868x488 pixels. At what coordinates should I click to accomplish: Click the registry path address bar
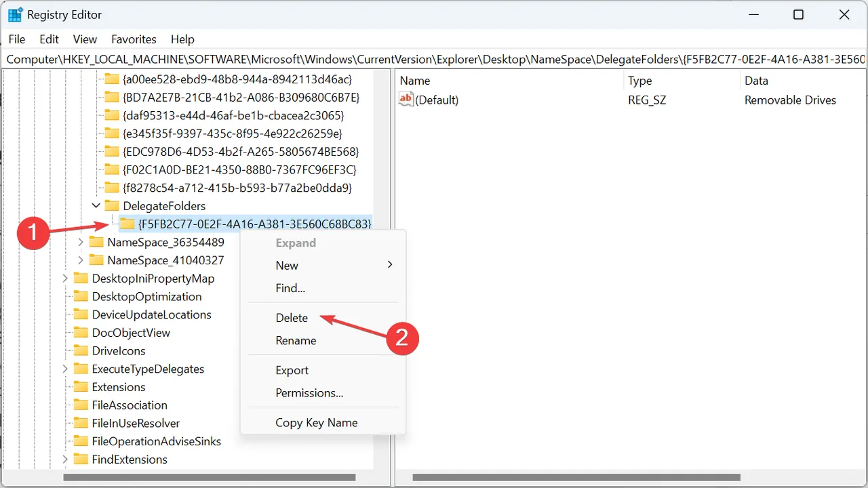click(x=434, y=59)
